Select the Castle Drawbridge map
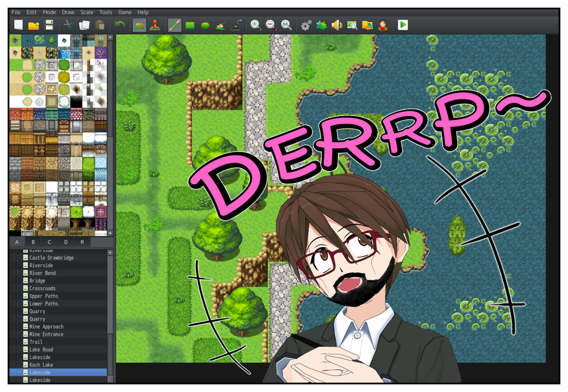 coord(51,258)
